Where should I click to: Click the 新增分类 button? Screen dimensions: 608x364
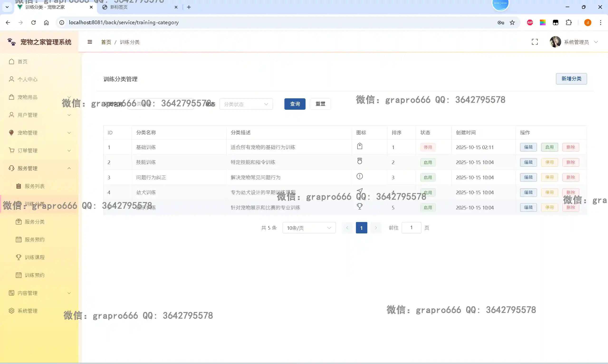point(571,79)
